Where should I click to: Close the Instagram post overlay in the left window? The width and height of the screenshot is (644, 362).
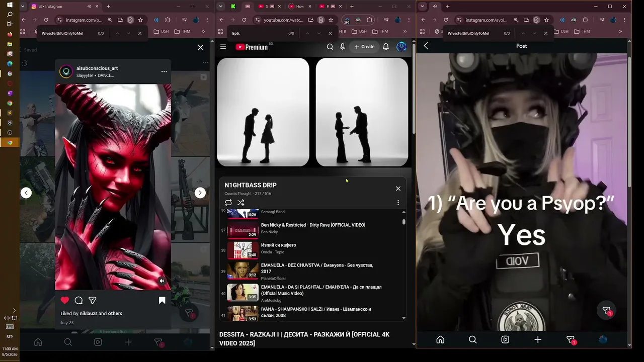point(200,47)
